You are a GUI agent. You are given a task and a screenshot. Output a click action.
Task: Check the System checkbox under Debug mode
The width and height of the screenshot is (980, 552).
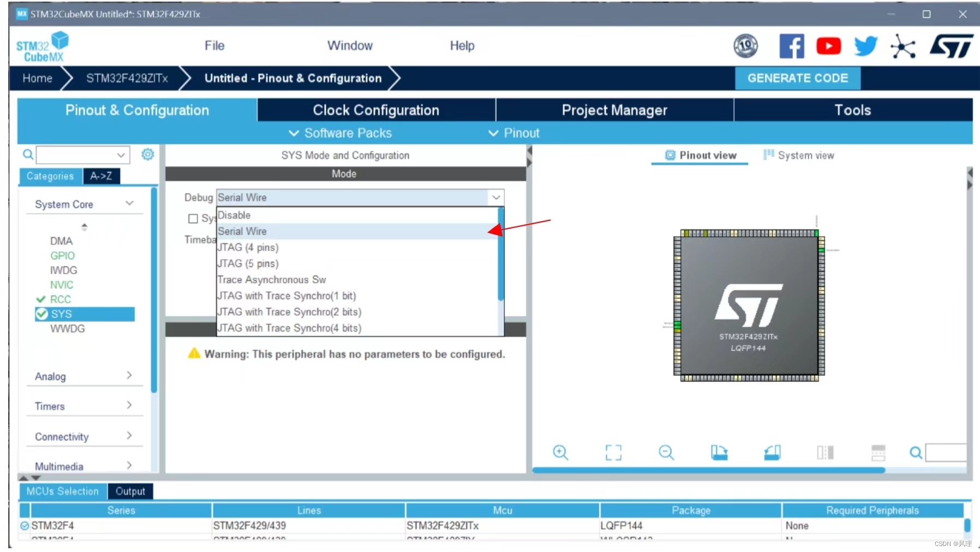point(194,218)
